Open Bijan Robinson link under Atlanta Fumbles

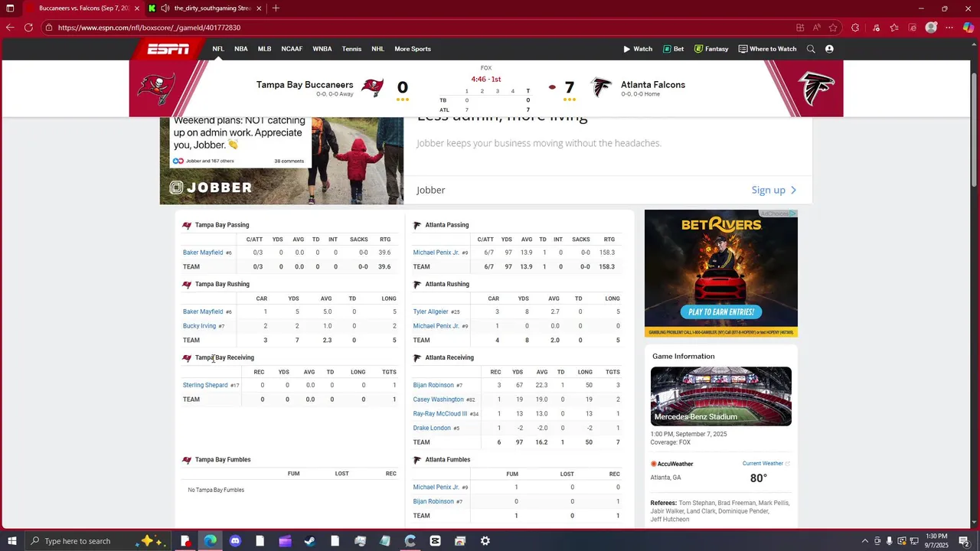(x=433, y=502)
